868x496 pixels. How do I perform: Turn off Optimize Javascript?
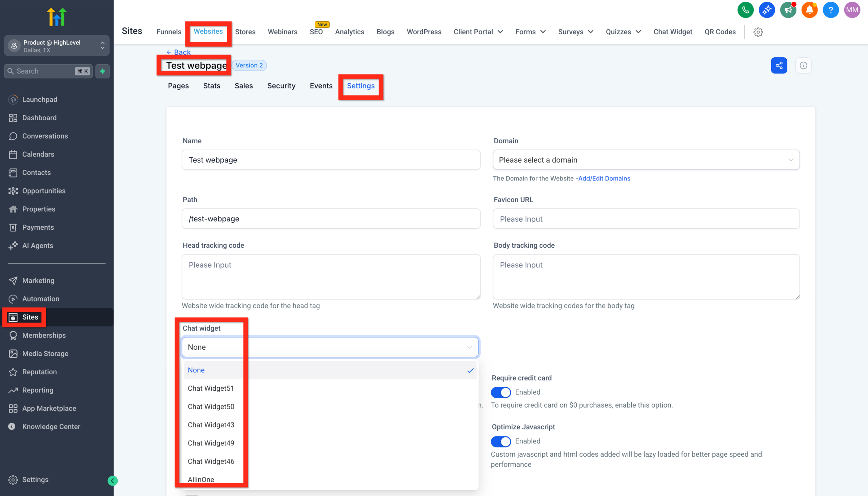click(500, 441)
